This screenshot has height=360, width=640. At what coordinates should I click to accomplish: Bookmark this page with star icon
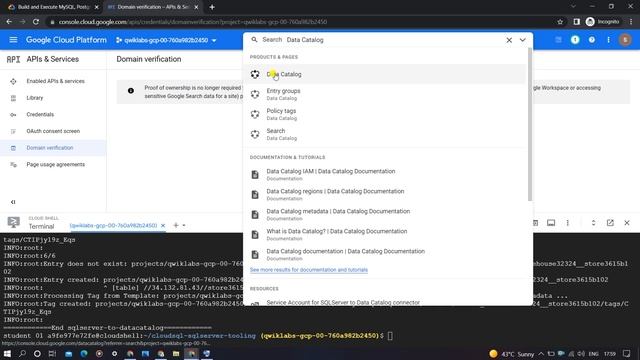click(560, 22)
